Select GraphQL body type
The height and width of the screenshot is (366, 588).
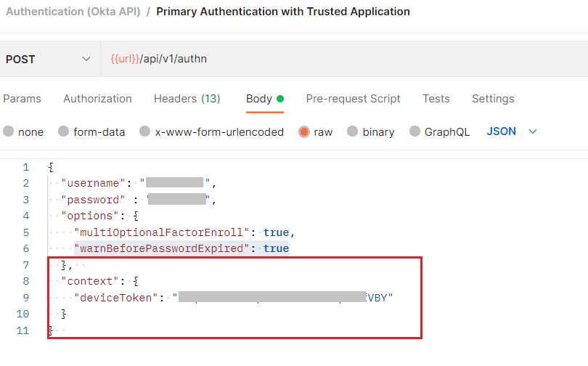415,132
